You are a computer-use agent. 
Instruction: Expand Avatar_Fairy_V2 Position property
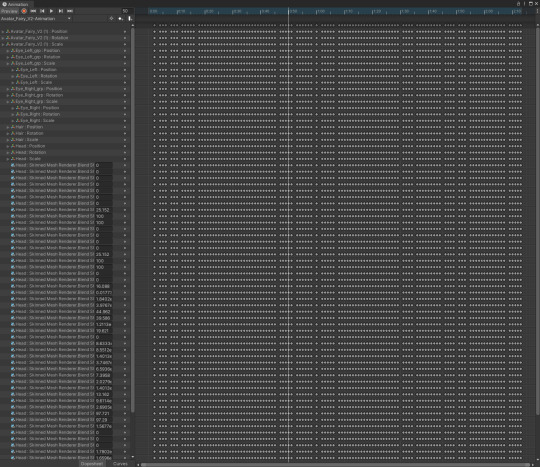tap(3, 31)
